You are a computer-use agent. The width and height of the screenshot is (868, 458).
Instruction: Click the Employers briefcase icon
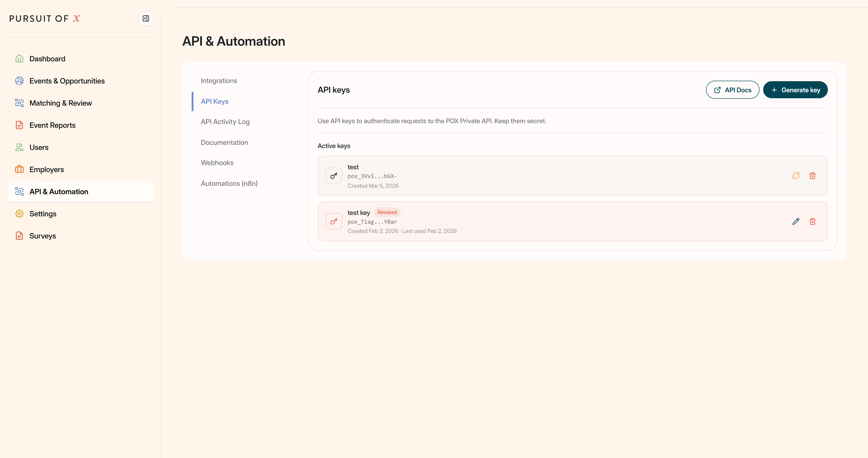click(x=19, y=169)
